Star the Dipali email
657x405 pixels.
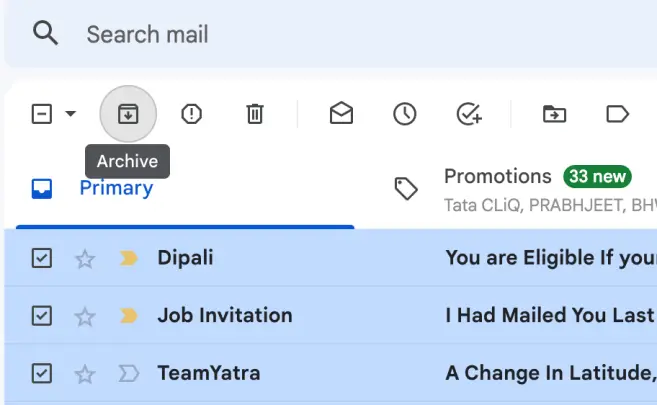pos(85,259)
